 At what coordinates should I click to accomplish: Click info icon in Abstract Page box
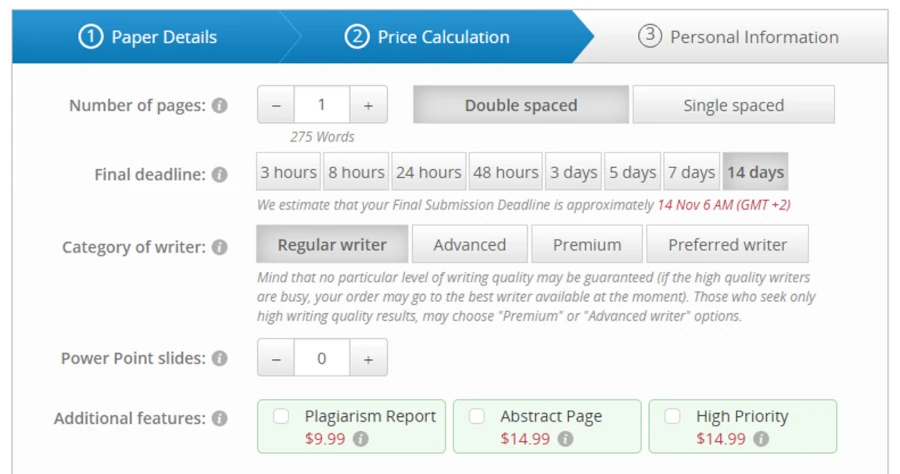pyautogui.click(x=565, y=439)
